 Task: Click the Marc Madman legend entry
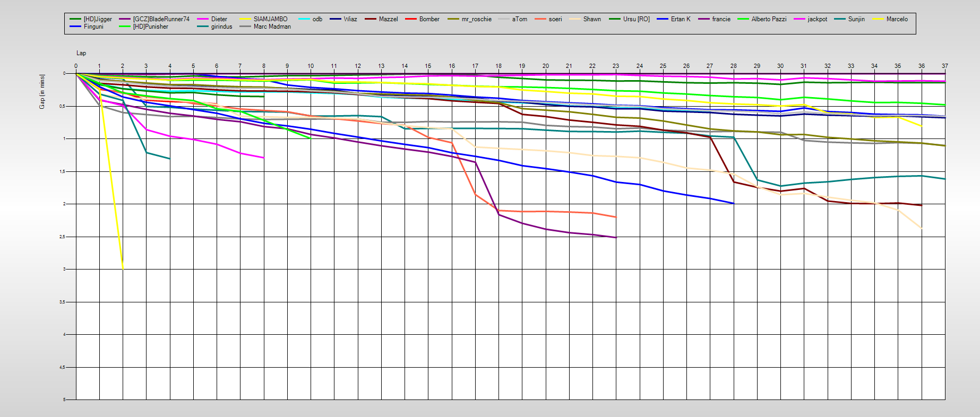coord(272,27)
